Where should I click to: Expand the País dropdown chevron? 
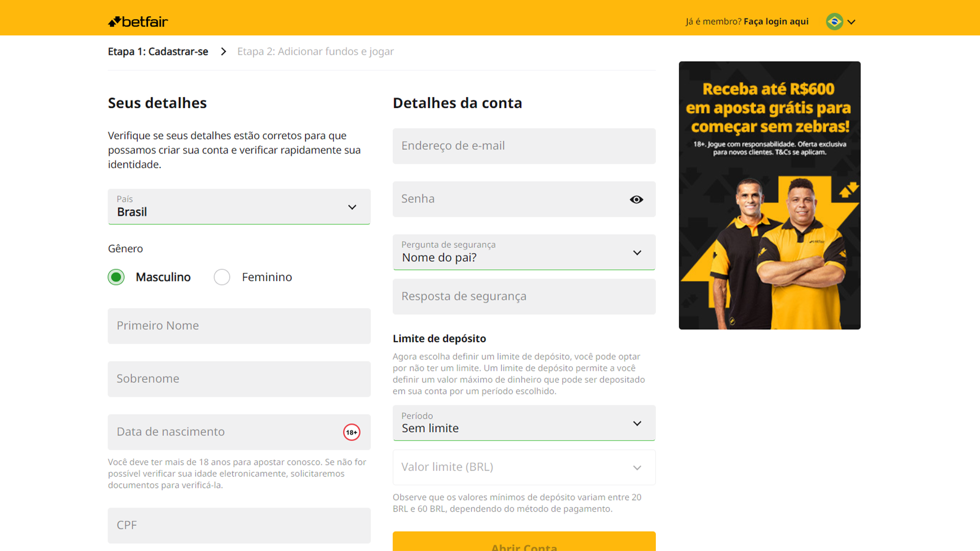[351, 207]
